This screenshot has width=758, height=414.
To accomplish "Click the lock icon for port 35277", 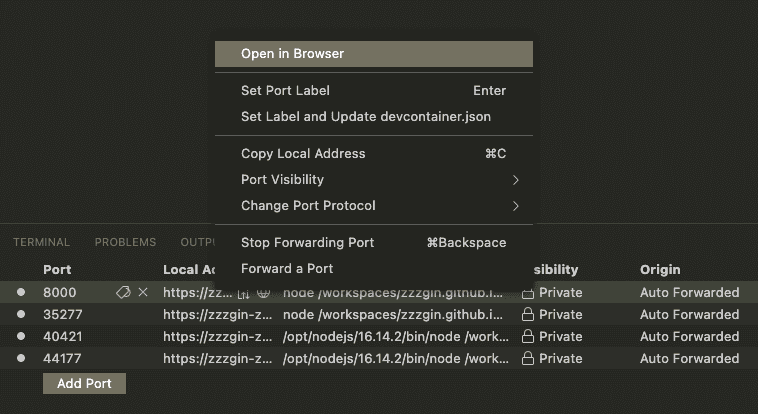I will click(528, 314).
